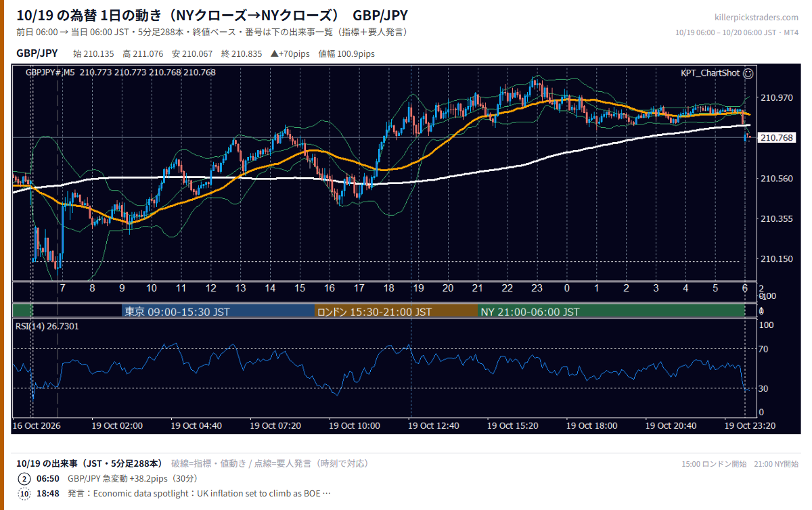Click the smiley face icon beside KPT_ChartShot
Image resolution: width=812 pixels, height=510 pixels.
[x=748, y=72]
